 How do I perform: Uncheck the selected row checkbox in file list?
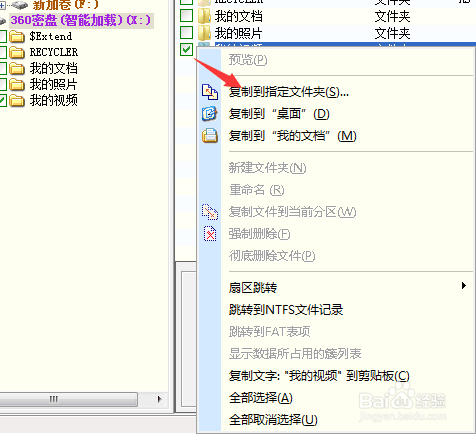point(186,49)
